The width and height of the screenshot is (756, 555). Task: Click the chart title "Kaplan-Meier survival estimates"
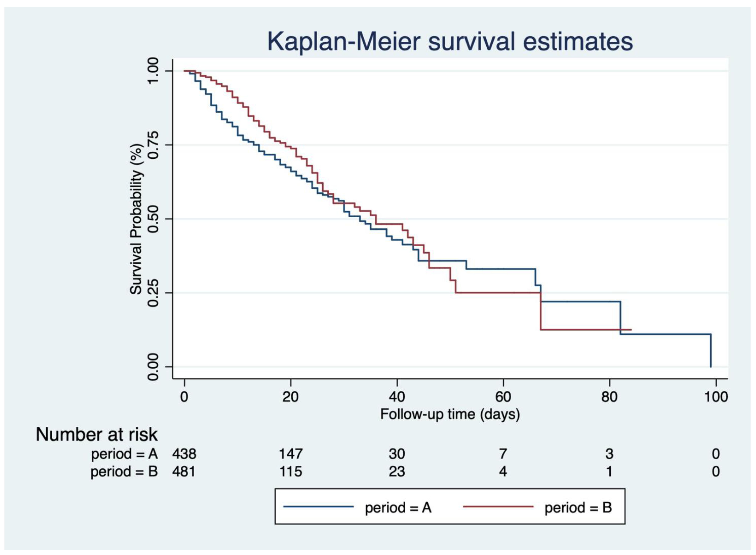(450, 42)
